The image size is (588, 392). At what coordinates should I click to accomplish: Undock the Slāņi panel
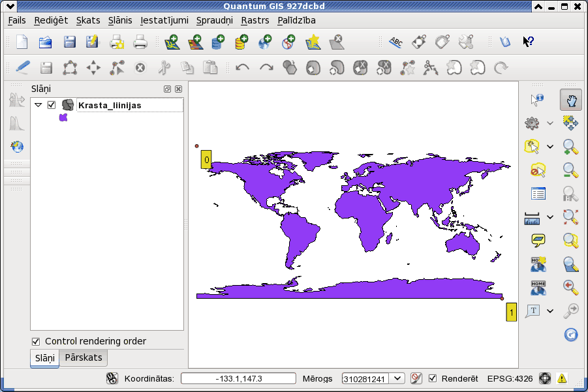(x=167, y=89)
